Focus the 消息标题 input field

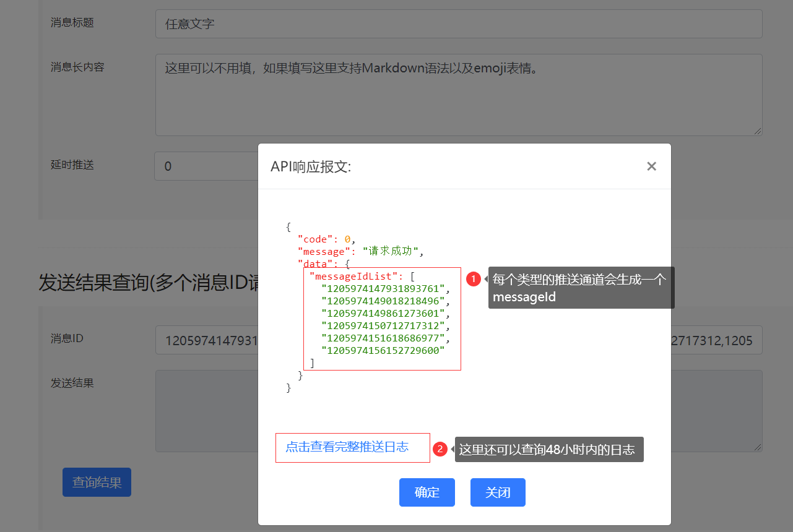459,24
